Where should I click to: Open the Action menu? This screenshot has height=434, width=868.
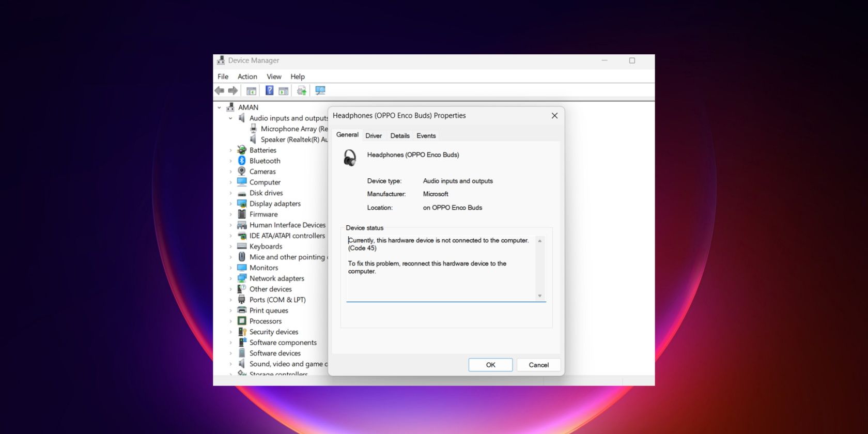coord(247,76)
